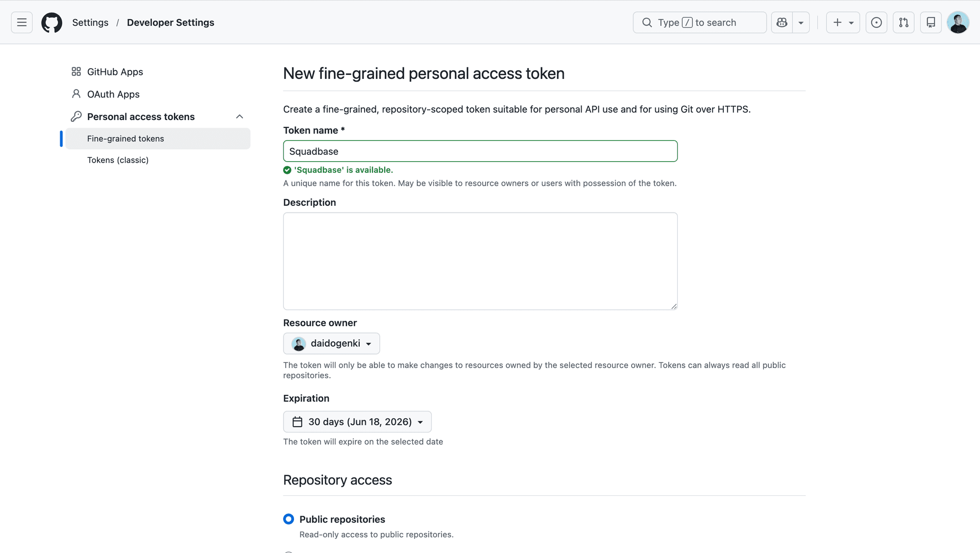Click the key icon beside Personal access tokens

coord(76,117)
